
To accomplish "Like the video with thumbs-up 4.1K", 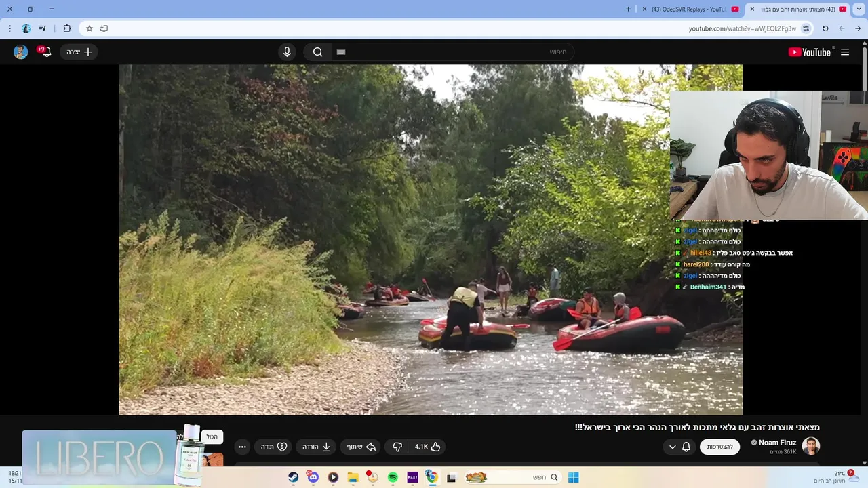I will coord(428,447).
